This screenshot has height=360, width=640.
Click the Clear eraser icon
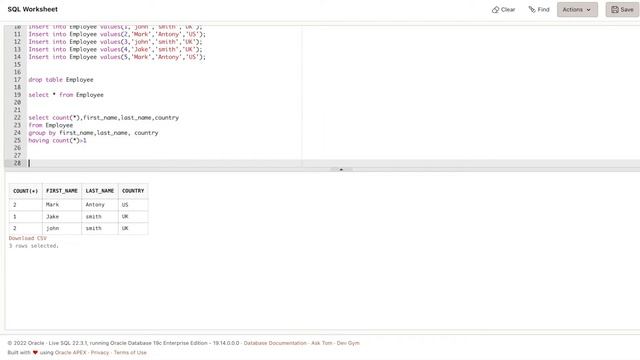(x=496, y=9)
